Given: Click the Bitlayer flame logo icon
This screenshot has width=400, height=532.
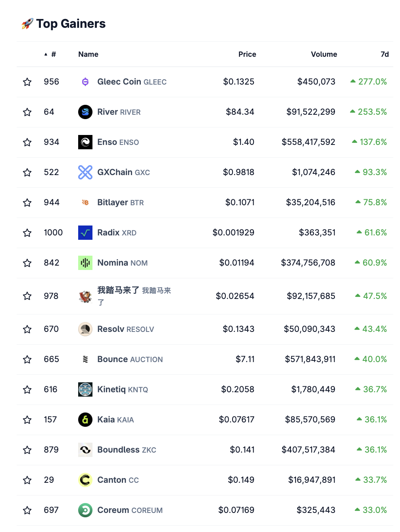Looking at the screenshot, I should pos(85,202).
